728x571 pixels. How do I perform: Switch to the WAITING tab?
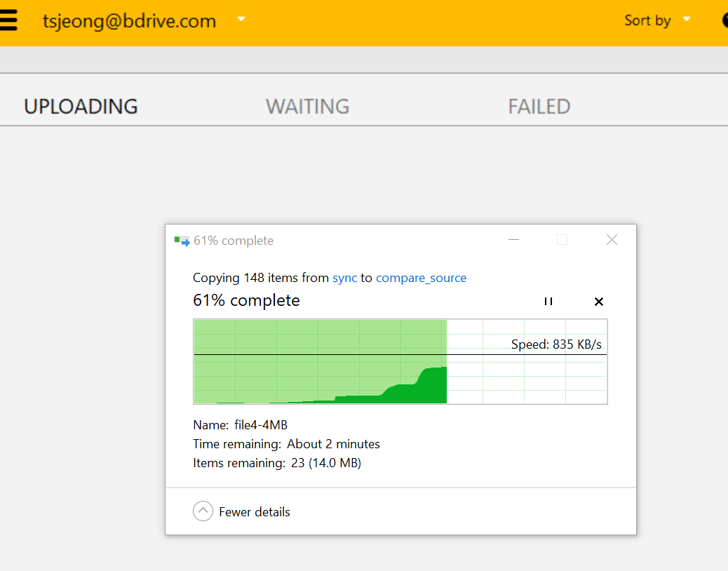pos(307,107)
